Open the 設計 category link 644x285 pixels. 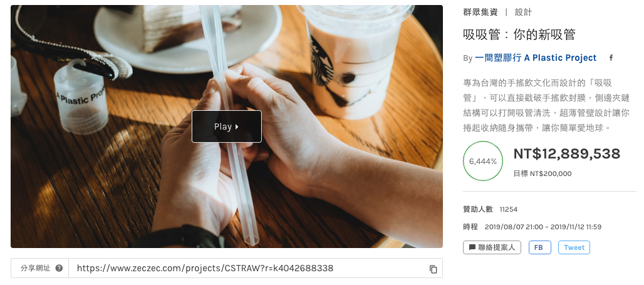click(523, 13)
